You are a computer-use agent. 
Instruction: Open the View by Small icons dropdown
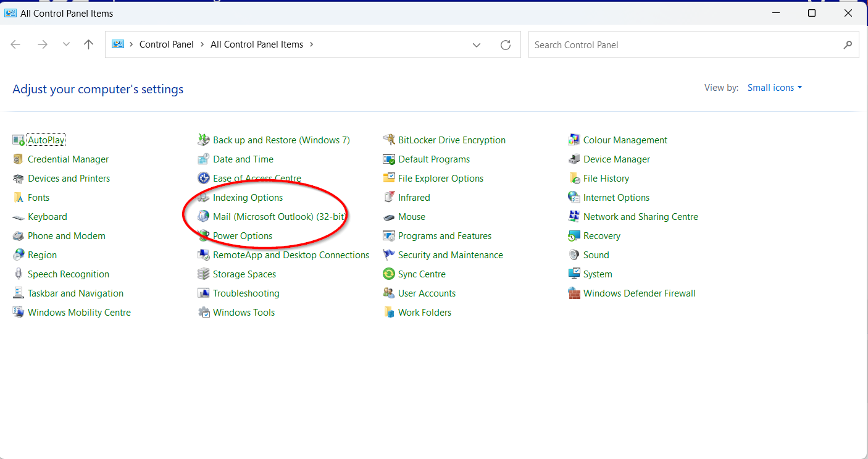tap(775, 88)
